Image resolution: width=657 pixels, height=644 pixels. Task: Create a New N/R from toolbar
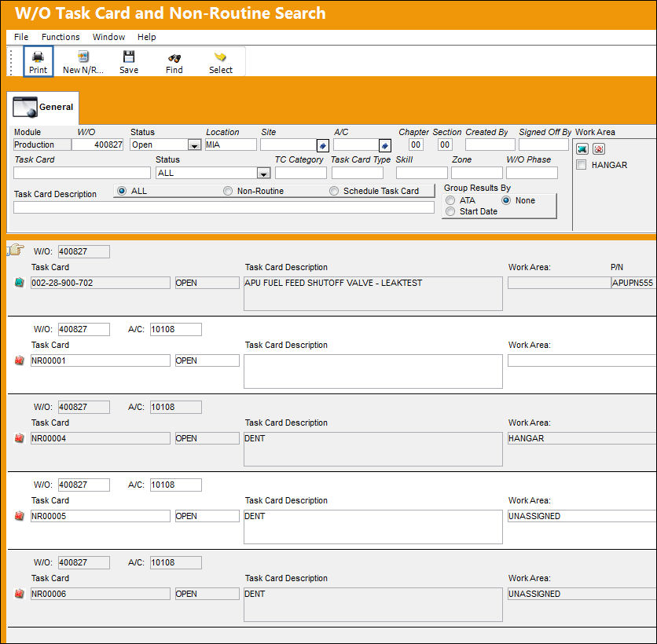(83, 61)
